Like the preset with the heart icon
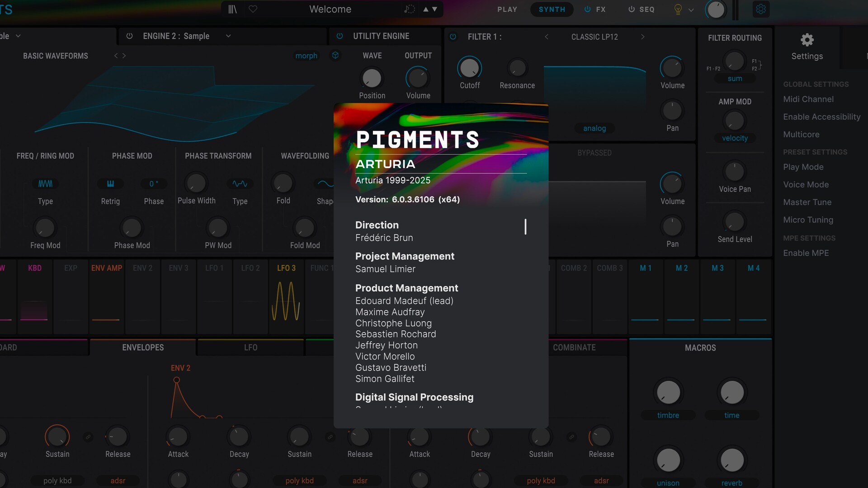The width and height of the screenshot is (868, 488). pos(253,9)
